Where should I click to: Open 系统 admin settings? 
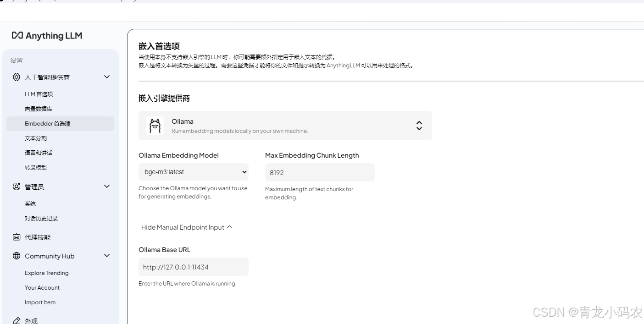(30, 203)
